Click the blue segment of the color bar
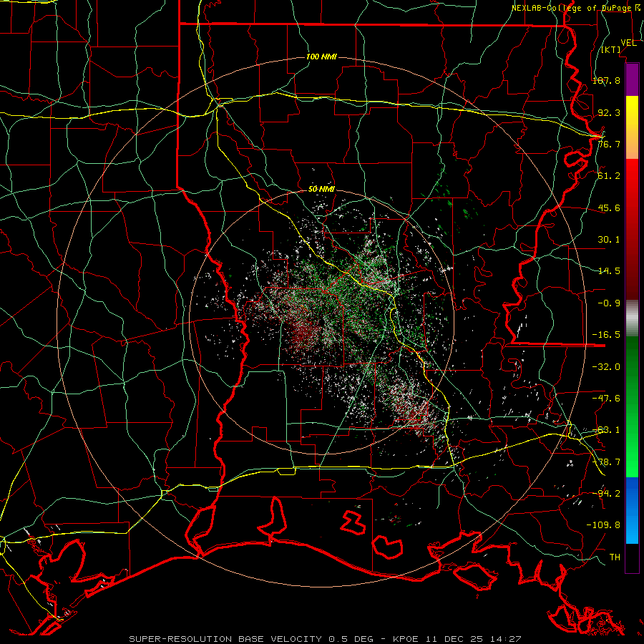The width and height of the screenshot is (644, 644). pyautogui.click(x=632, y=510)
